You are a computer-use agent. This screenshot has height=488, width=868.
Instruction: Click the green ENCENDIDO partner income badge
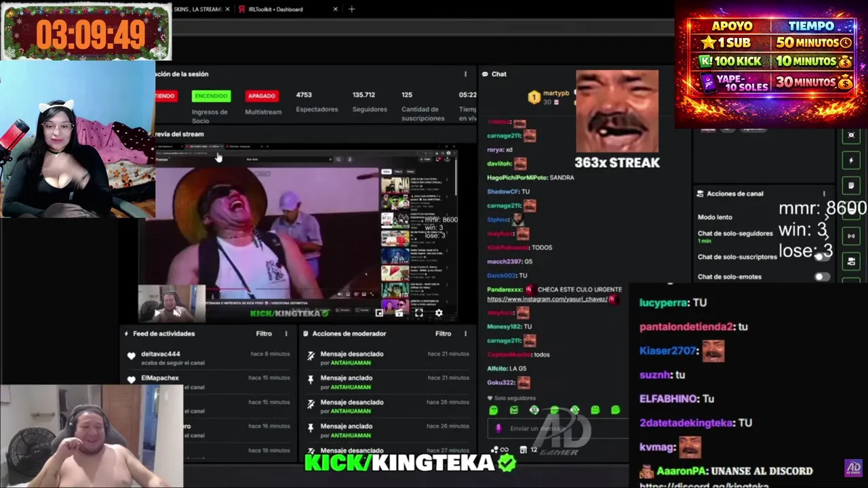[211, 96]
